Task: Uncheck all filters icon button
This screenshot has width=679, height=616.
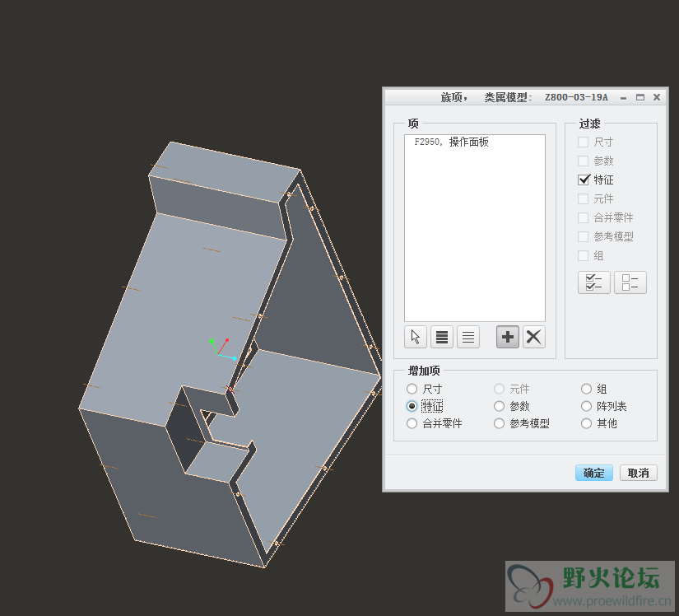Action: coord(630,282)
